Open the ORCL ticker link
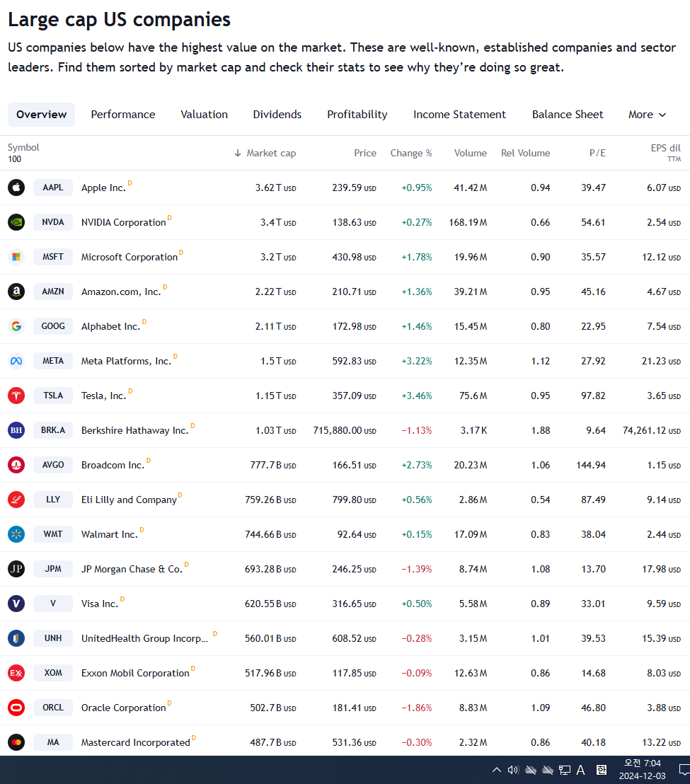 53,708
